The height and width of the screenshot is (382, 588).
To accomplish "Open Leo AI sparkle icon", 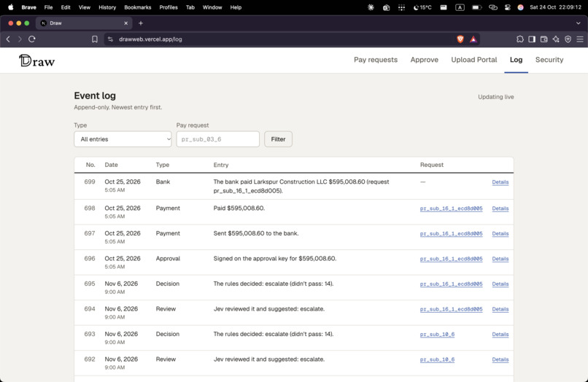I will [x=556, y=39].
